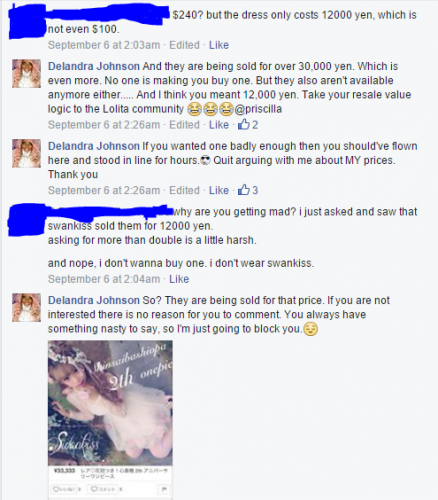Open the 'September 6 at 2:04am' timestamp
This screenshot has height=500, width=438.
click(104, 279)
